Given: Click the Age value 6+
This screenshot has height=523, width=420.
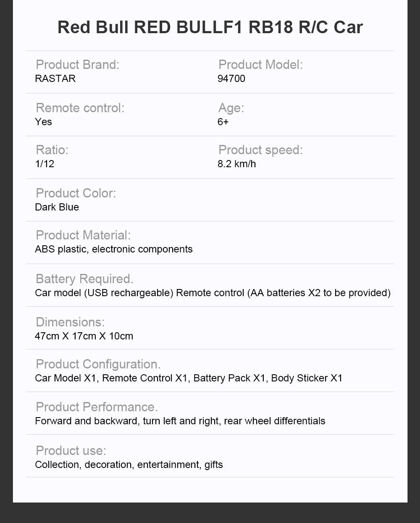Looking at the screenshot, I should click(223, 122).
